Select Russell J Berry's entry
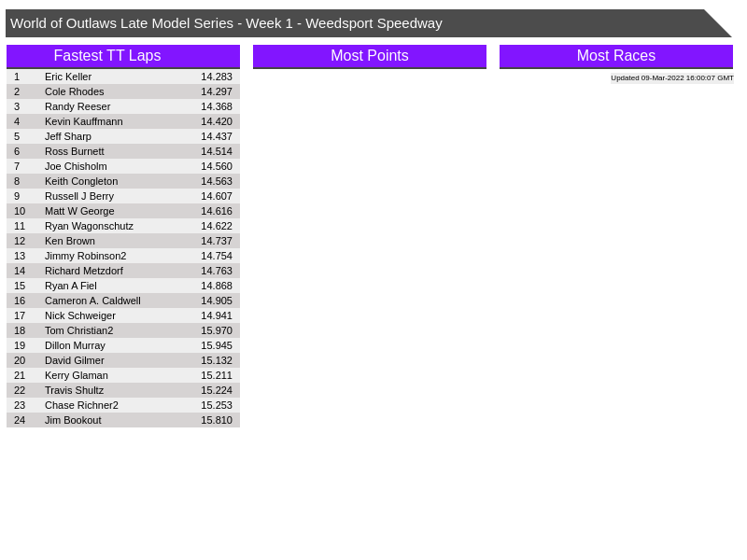This screenshot has width=747, height=560. click(79, 196)
